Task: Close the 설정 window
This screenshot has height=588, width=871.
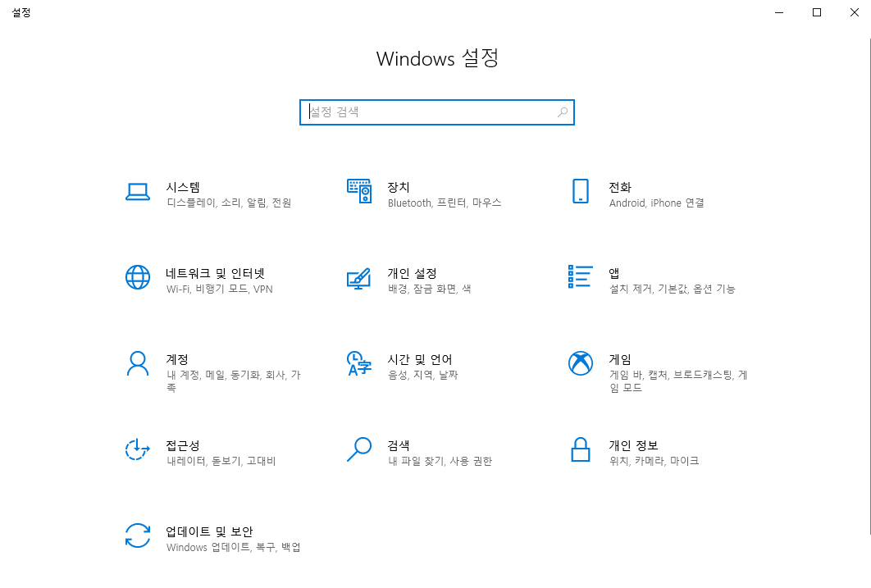Action: [x=855, y=12]
